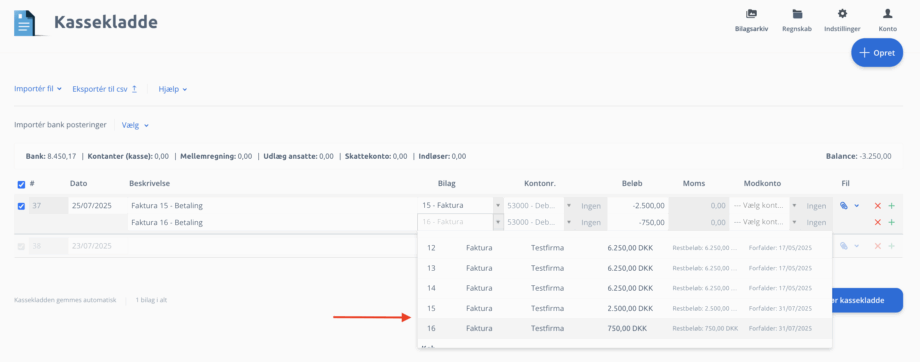Select invoice 12 from the dropdown list

(x=624, y=248)
